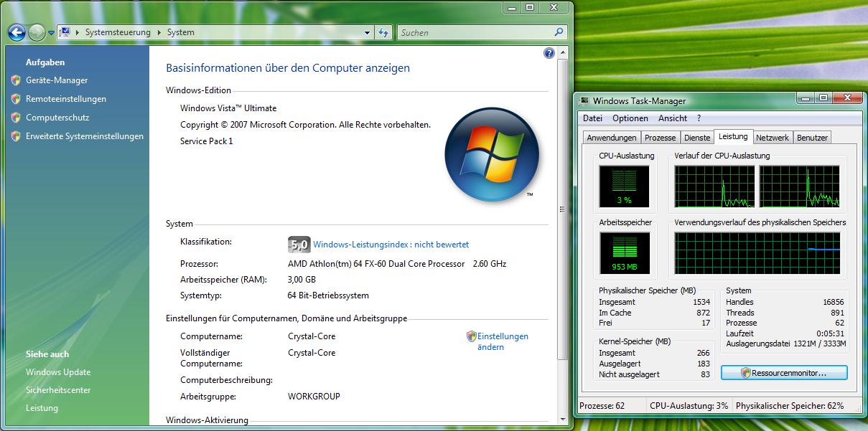
Task: Click the first CPU history graph
Action: 715,187
